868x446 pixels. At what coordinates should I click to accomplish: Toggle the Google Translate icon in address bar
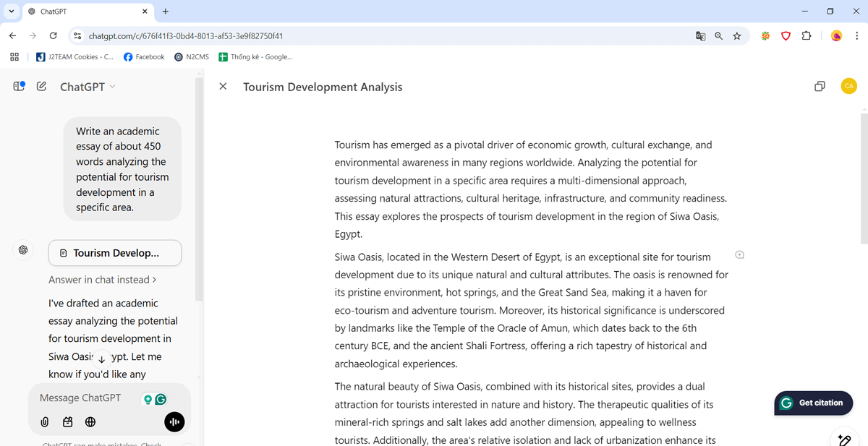click(700, 36)
